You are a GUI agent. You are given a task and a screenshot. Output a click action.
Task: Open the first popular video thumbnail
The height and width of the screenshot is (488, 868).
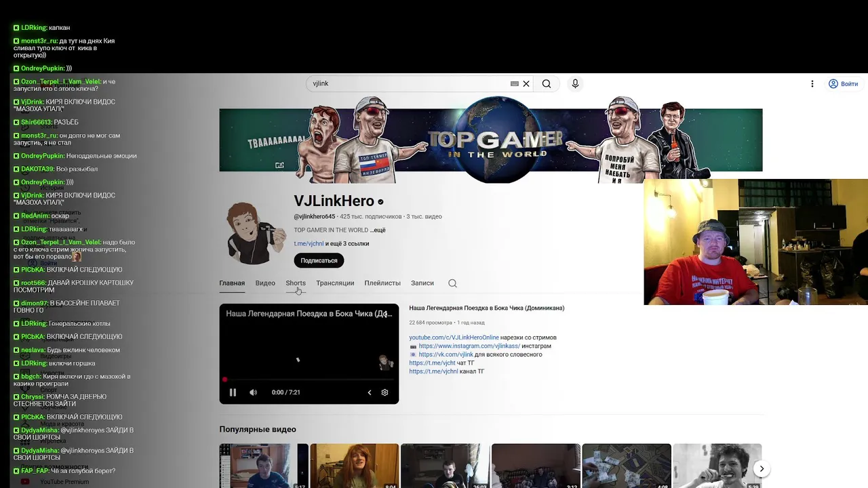(x=264, y=466)
